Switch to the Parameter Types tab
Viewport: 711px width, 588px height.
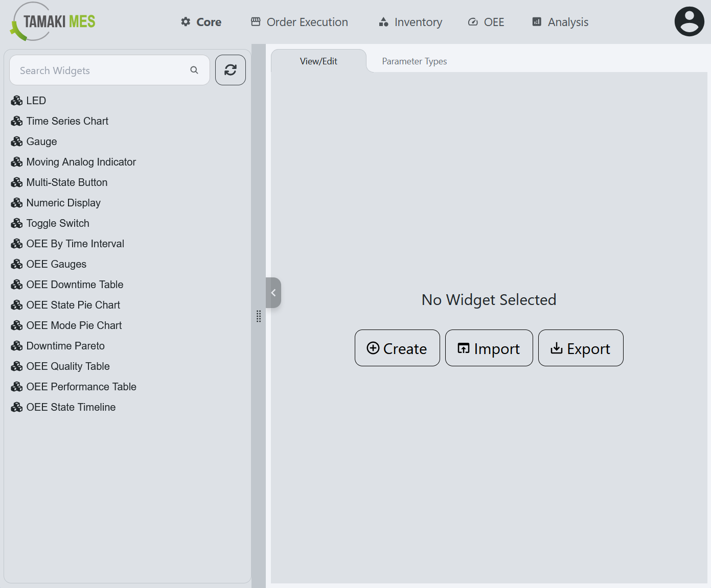click(x=414, y=61)
